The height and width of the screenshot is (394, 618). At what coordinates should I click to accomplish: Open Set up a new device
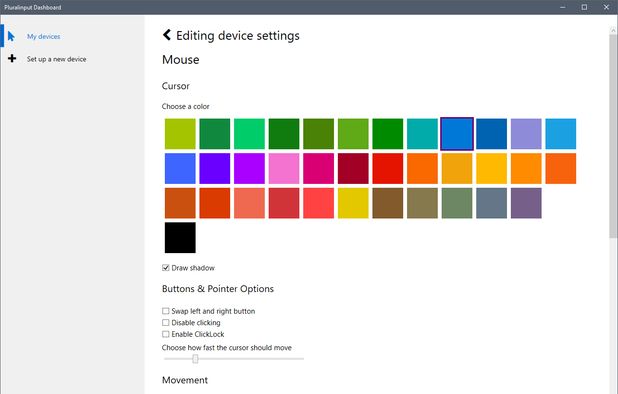(x=56, y=59)
